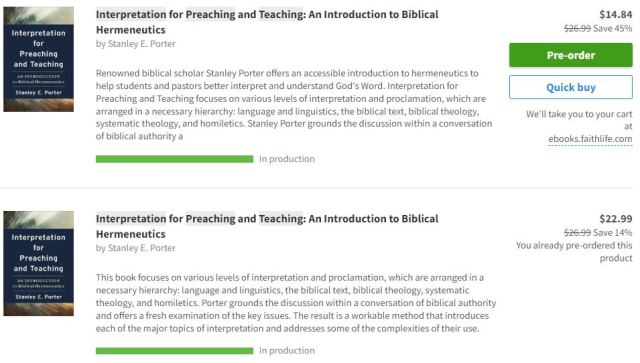Click the already pre-ordered notice
Screen dimensions: 640x363
coord(574,252)
